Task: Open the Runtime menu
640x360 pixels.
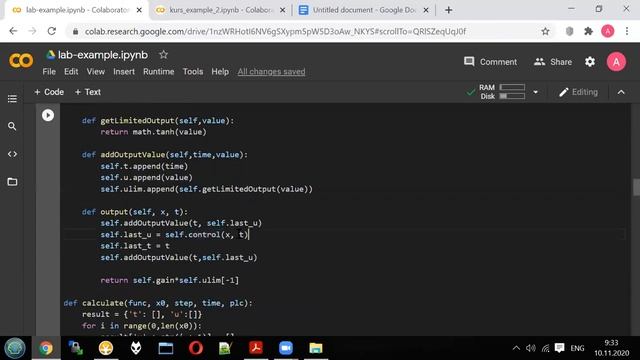Action: [x=158, y=72]
